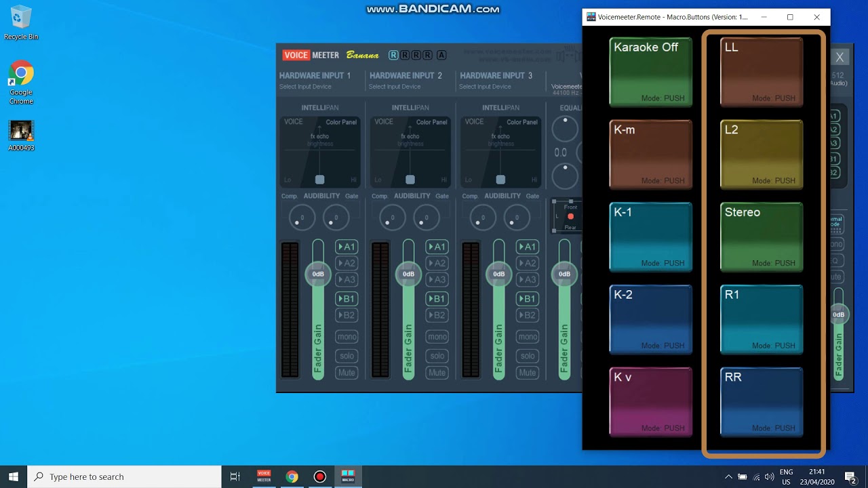868x488 pixels.
Task: Show hidden tray icons chevron
Action: (x=728, y=476)
